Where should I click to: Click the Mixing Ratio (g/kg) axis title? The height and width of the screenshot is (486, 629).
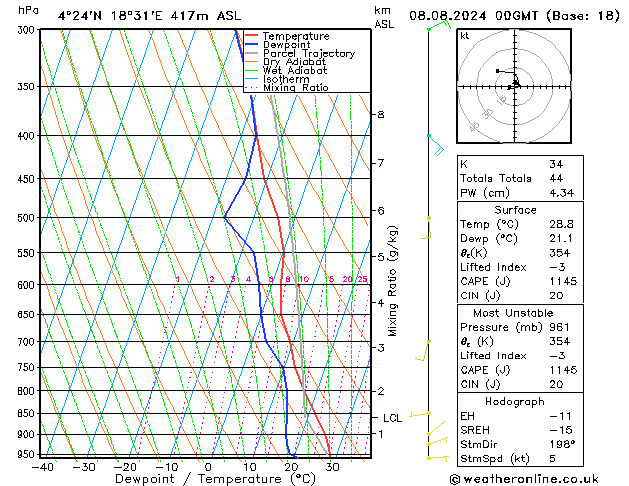coord(392,281)
